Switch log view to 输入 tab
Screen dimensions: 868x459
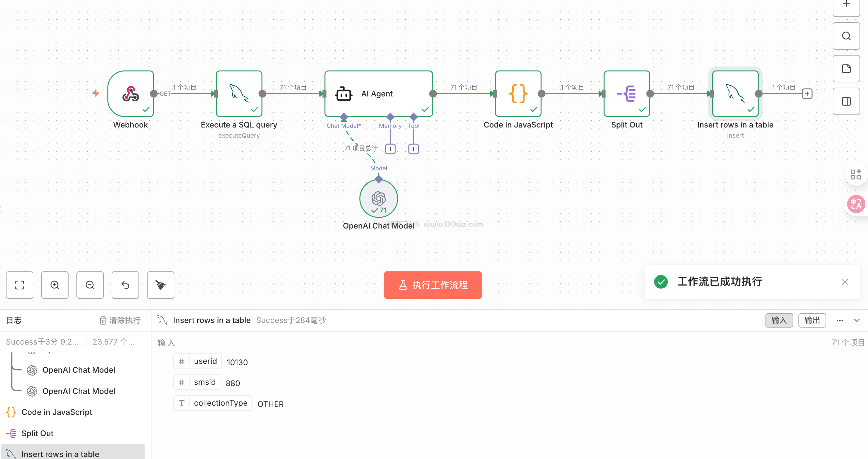[x=779, y=320]
